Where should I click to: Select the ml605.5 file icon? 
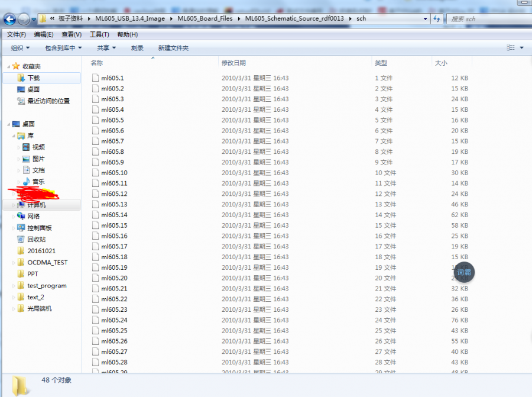[x=96, y=120]
